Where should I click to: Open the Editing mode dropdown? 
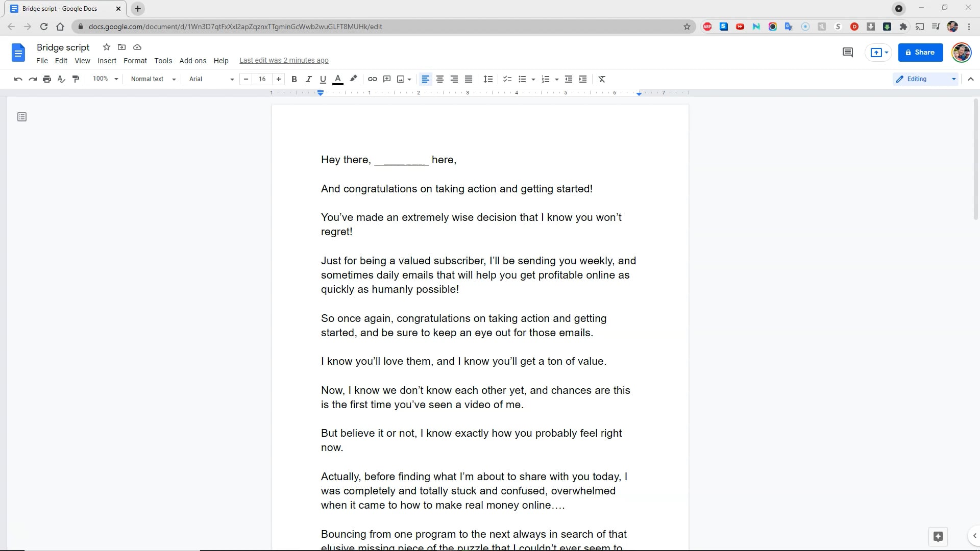[926, 79]
